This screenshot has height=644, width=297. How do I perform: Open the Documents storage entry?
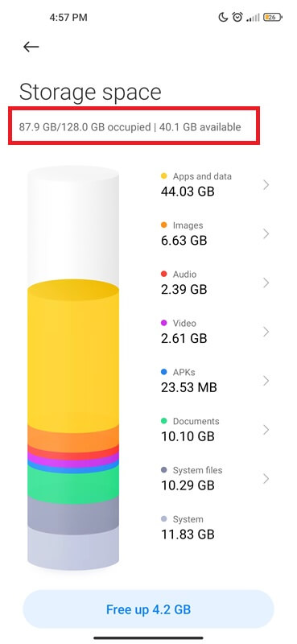[215, 430]
